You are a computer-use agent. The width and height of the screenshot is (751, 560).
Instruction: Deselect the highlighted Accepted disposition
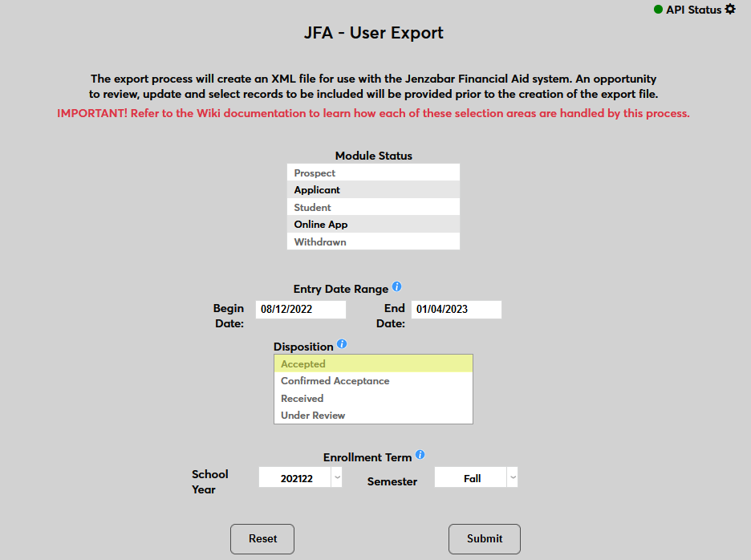(x=373, y=363)
